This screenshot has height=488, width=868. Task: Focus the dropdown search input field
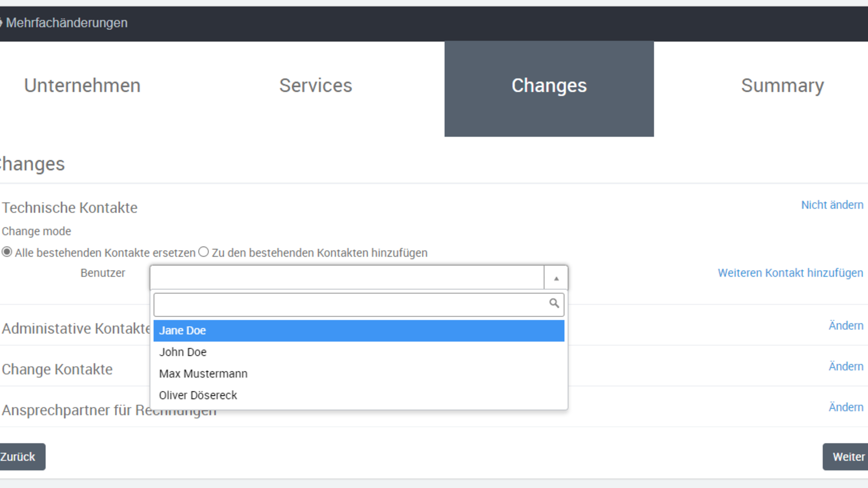(x=351, y=305)
